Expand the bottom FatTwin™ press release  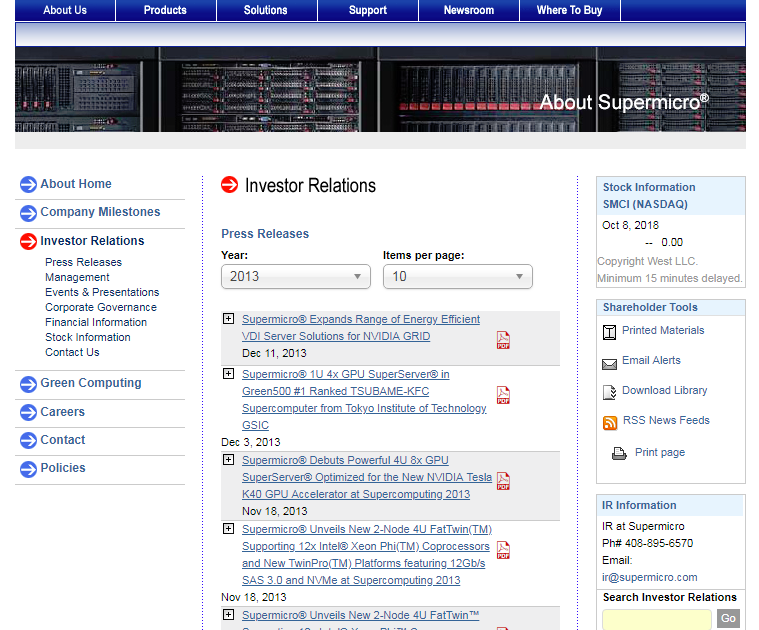coord(228,615)
